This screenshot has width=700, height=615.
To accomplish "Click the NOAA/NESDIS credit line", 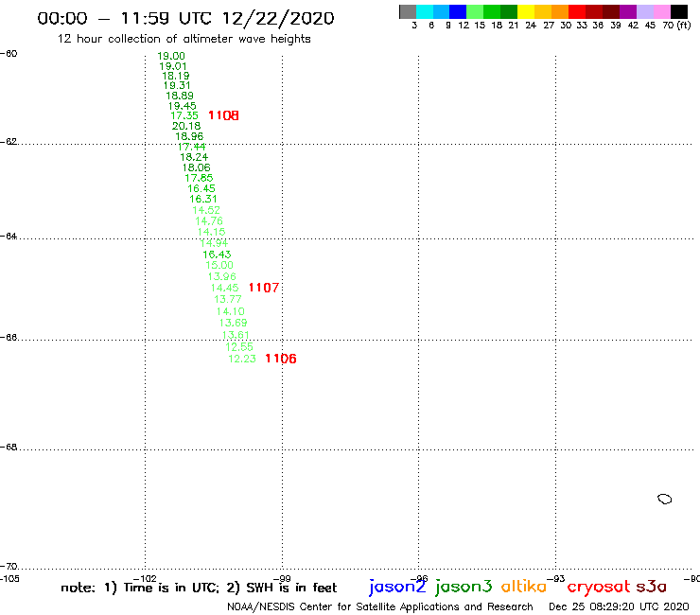I will [x=380, y=607].
